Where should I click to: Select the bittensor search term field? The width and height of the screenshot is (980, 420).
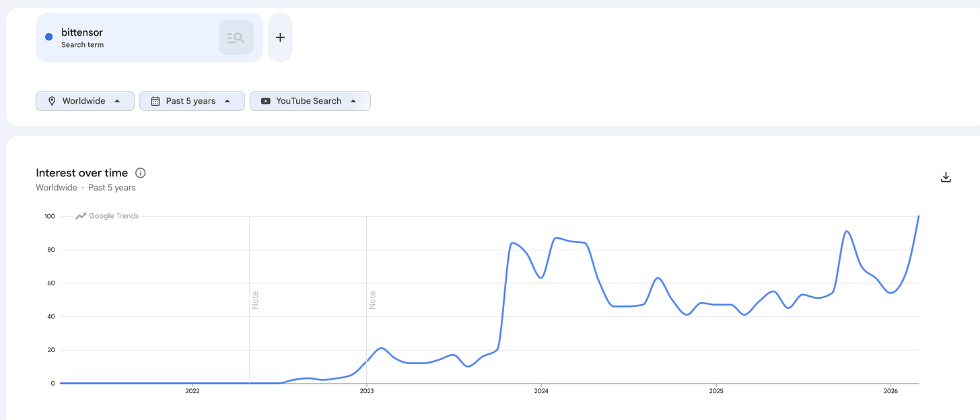[149, 38]
